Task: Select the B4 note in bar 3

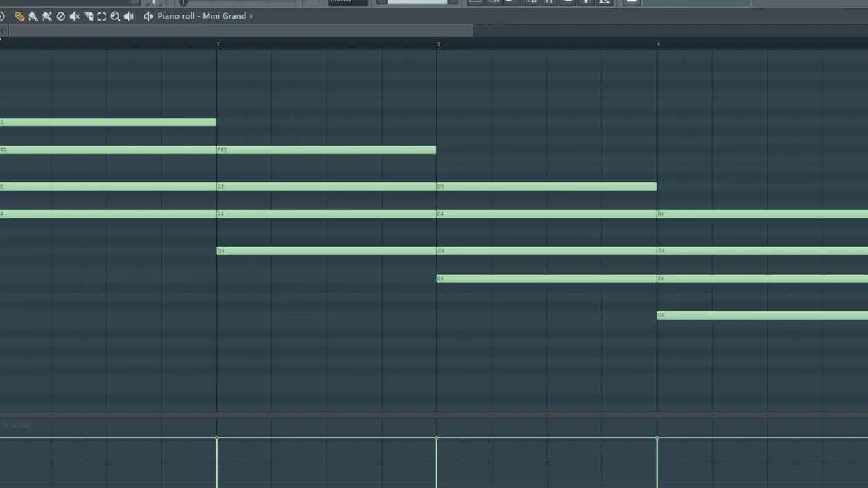Action: click(546, 214)
